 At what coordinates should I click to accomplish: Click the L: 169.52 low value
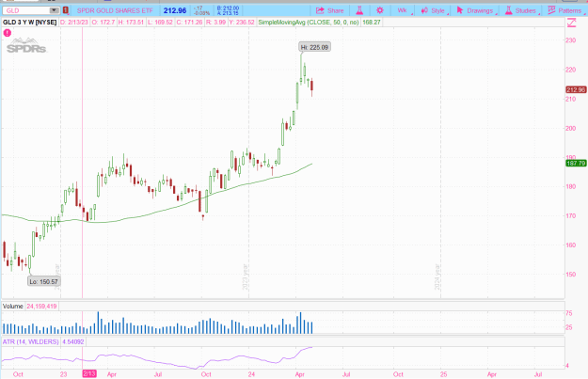tap(160, 23)
